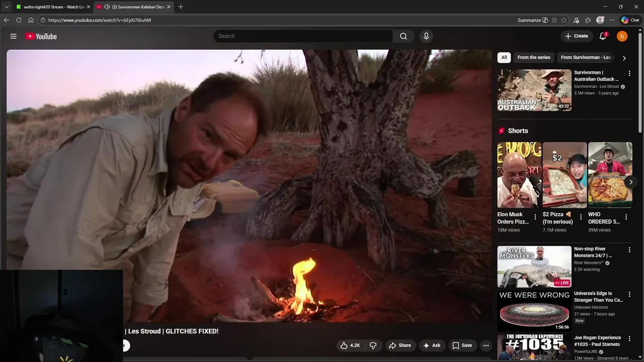This screenshot has width=644, height=362.
Task: Open Elon Musk Orders Pizza short thumbnail
Action: [519, 175]
